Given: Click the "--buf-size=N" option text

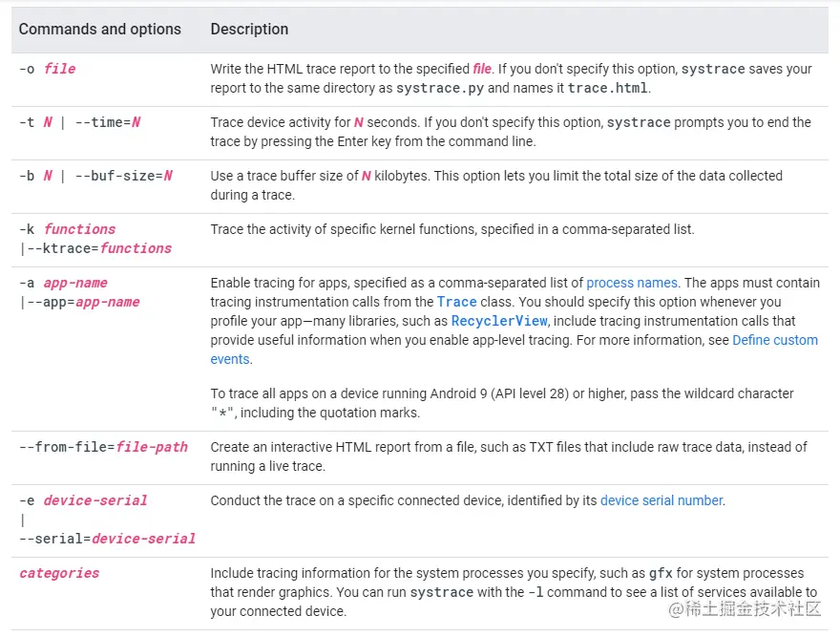Looking at the screenshot, I should tap(123, 176).
